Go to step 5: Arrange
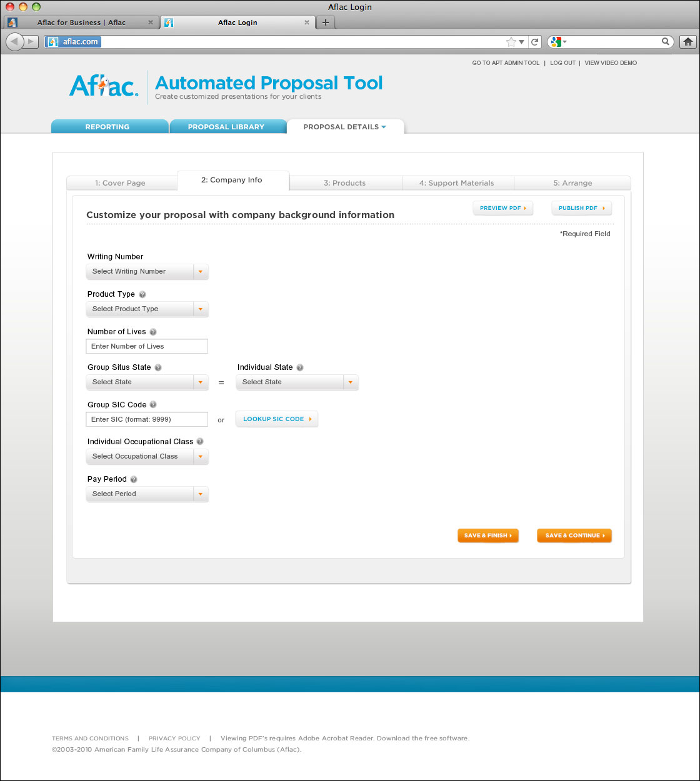700x781 pixels. [x=572, y=183]
